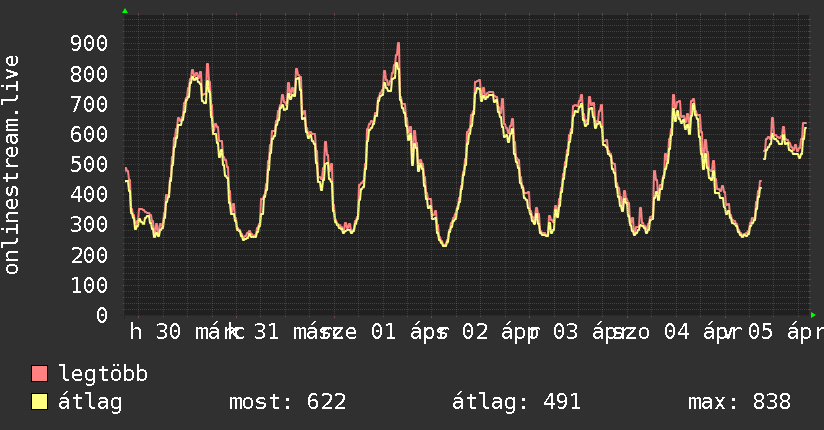Click the green arrow atop the y-axis
Image resolution: width=824 pixels, height=430 pixels.
coord(125,11)
